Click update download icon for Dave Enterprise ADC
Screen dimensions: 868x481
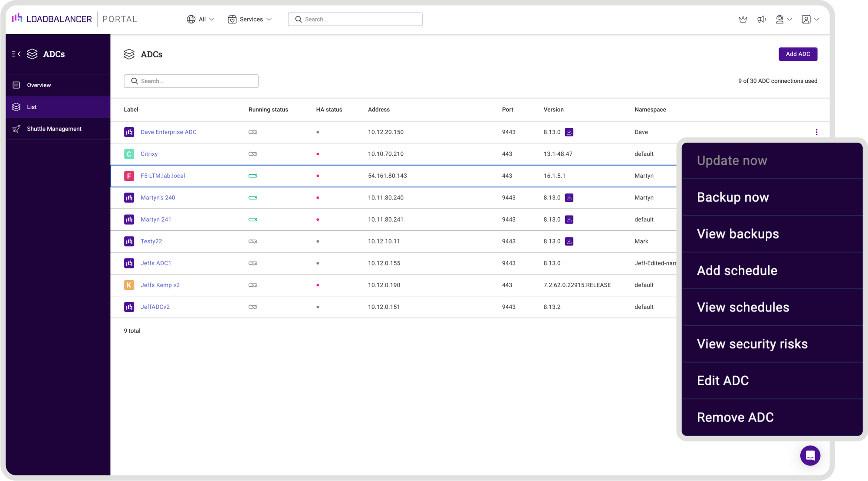[569, 132]
